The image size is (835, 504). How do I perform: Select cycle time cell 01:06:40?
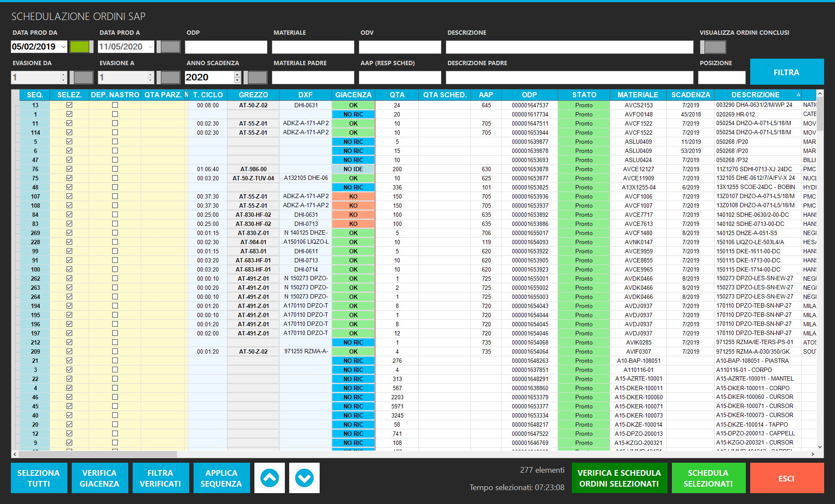(208, 169)
